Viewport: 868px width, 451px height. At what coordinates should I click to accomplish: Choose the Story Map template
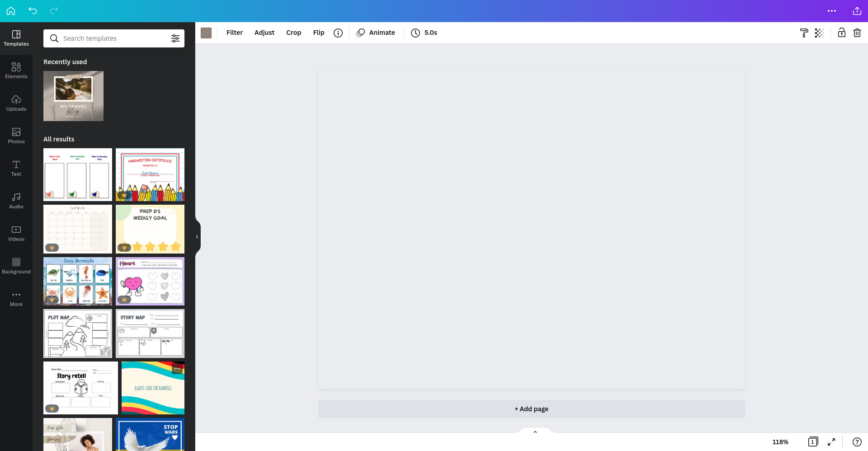click(150, 334)
